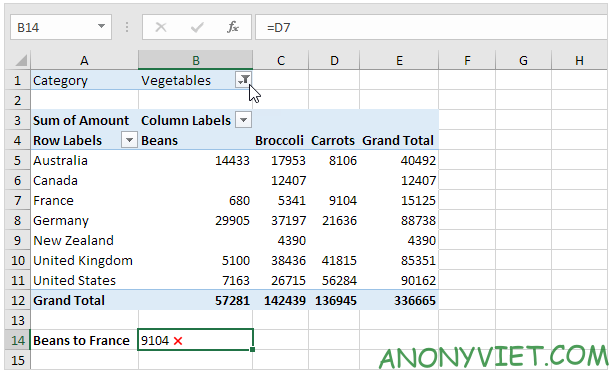Select column F header
The width and height of the screenshot is (610, 370).
(x=467, y=60)
